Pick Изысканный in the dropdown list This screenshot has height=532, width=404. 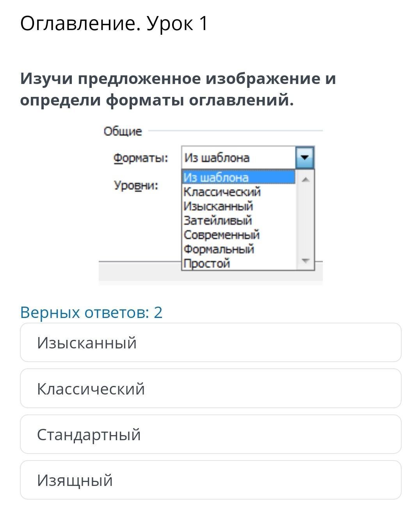pyautogui.click(x=218, y=206)
